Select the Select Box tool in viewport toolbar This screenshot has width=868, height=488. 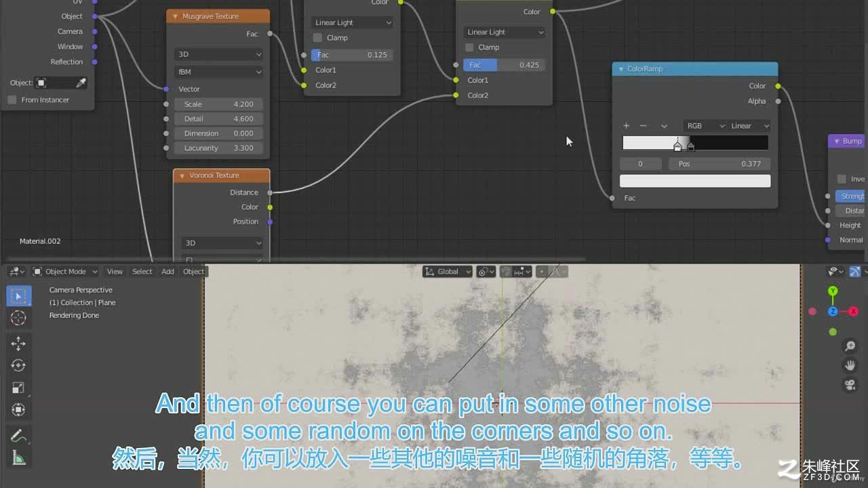[x=18, y=296]
